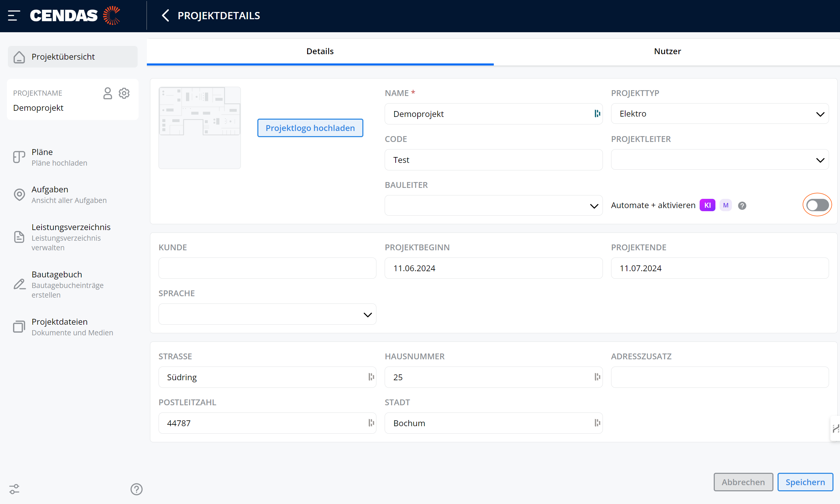Click the KI badge

pos(707,205)
